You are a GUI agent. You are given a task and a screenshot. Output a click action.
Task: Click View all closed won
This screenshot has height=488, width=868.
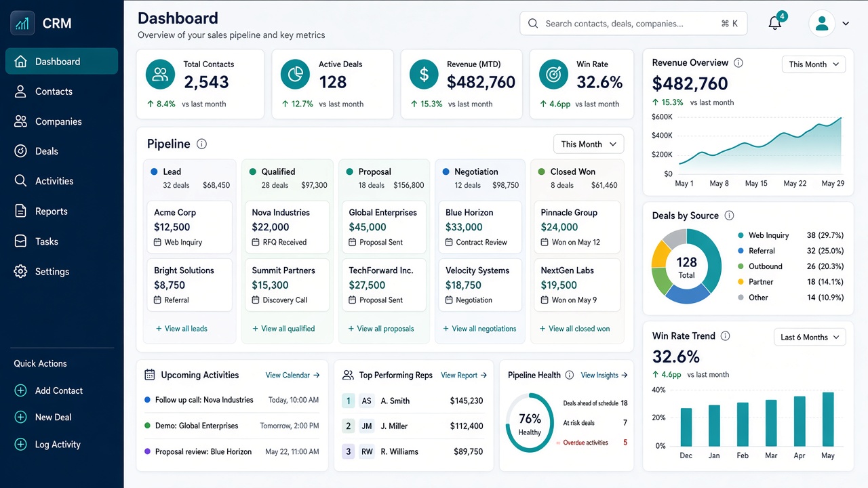(574, 329)
